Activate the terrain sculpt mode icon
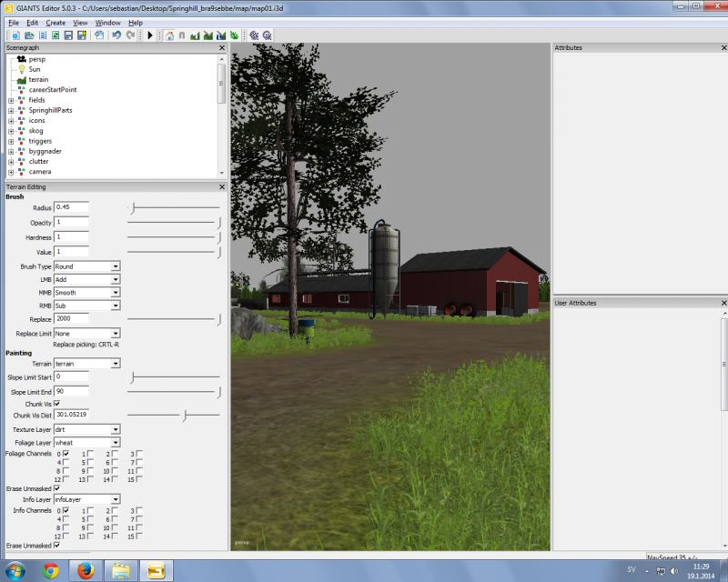Image resolution: width=728 pixels, height=582 pixels. click(x=195, y=35)
